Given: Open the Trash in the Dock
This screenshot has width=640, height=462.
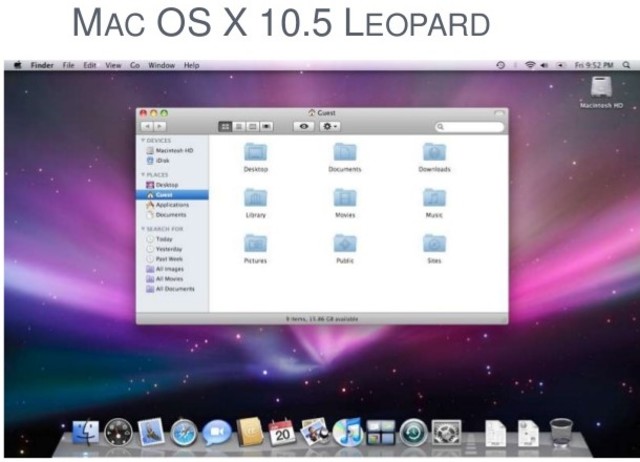Looking at the screenshot, I should point(561,432).
